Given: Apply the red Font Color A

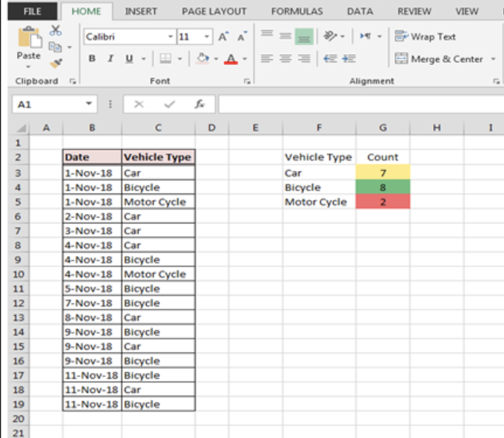Looking at the screenshot, I should pos(231,59).
